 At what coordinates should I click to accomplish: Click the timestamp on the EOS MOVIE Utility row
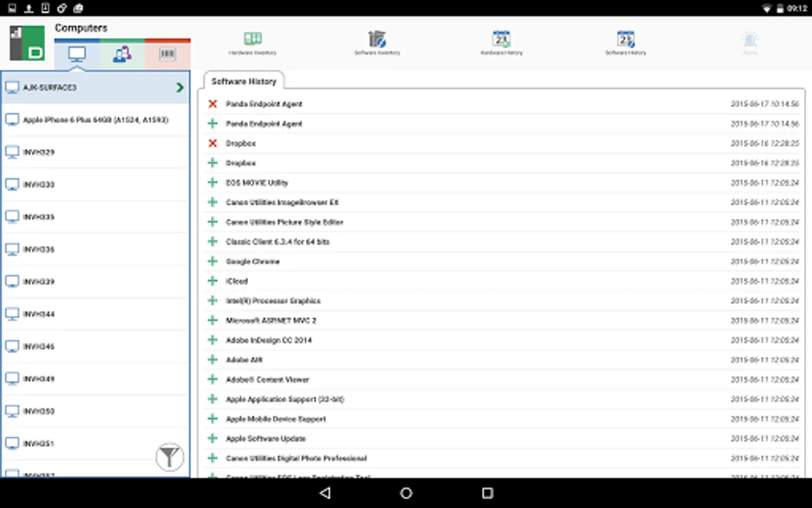tap(765, 182)
